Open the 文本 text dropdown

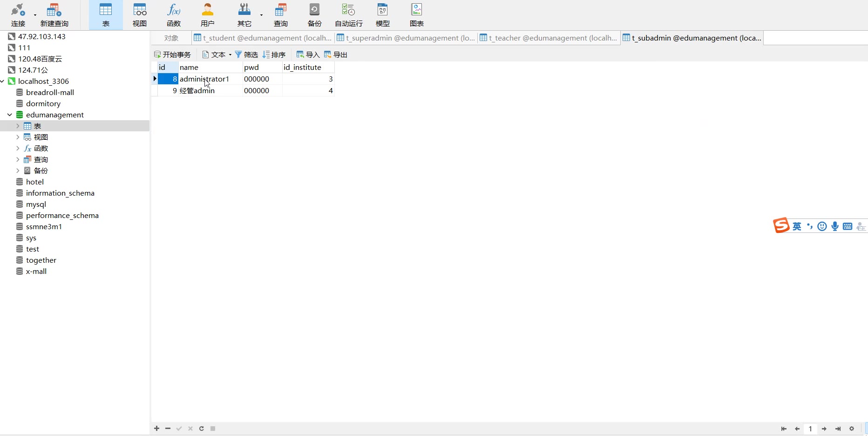coord(217,54)
